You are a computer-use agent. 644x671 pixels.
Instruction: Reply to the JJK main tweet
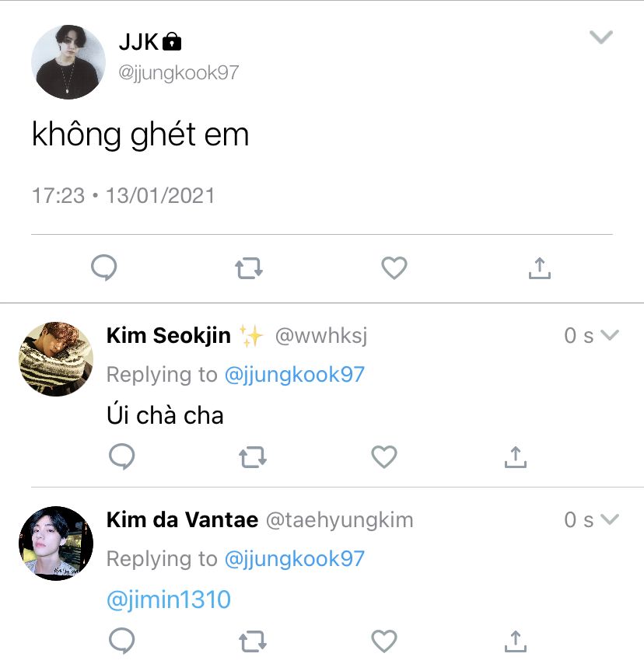[104, 268]
